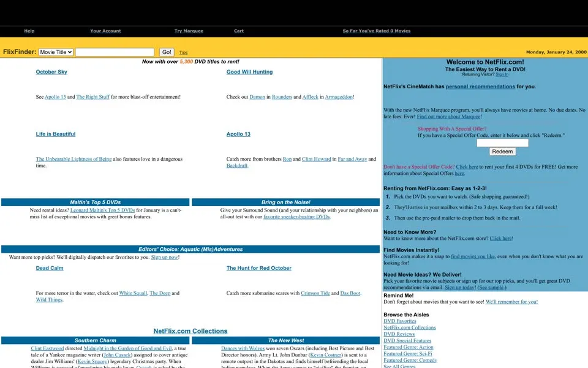
Task: Click the Bring on the Noise! banner
Action: [286, 202]
